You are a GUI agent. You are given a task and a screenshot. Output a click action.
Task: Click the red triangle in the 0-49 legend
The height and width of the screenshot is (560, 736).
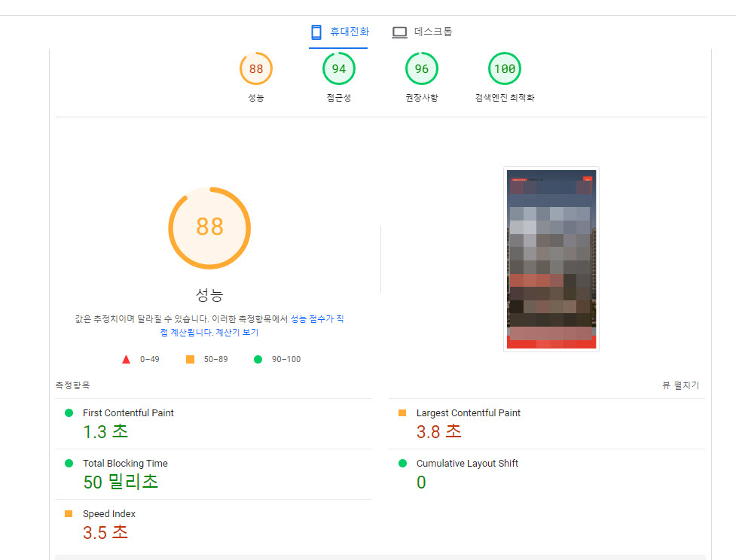coord(126,359)
